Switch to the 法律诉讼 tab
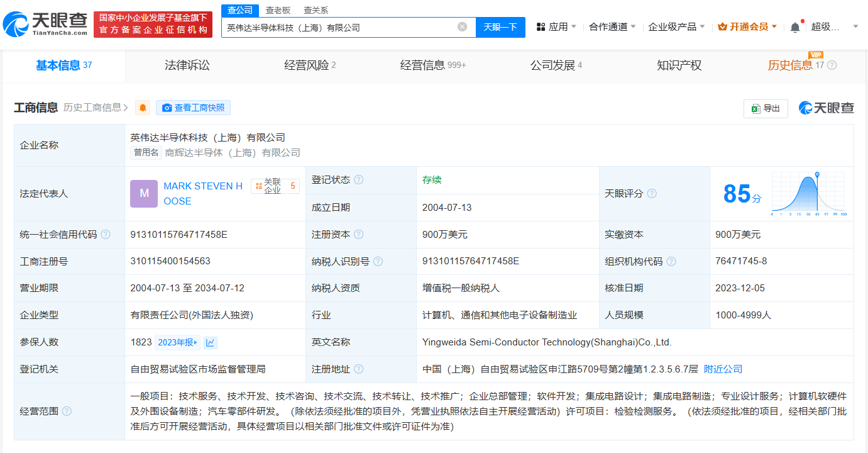868x453 pixels. tap(187, 65)
